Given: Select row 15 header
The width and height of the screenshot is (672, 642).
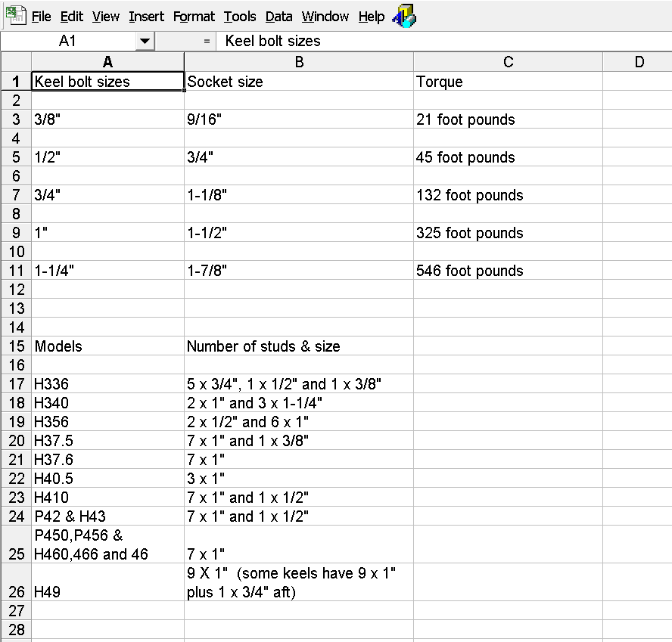Looking at the screenshot, I should 17,346.
